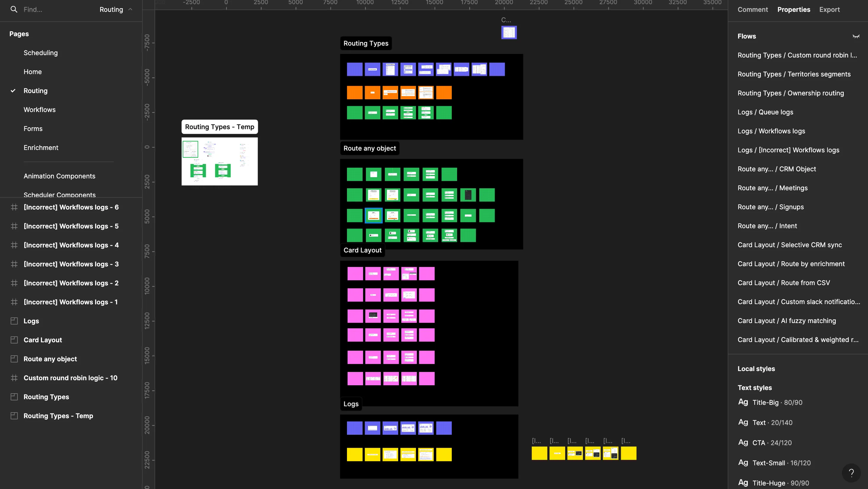
Task: Click the search magnifier icon
Action: pyautogui.click(x=14, y=9)
